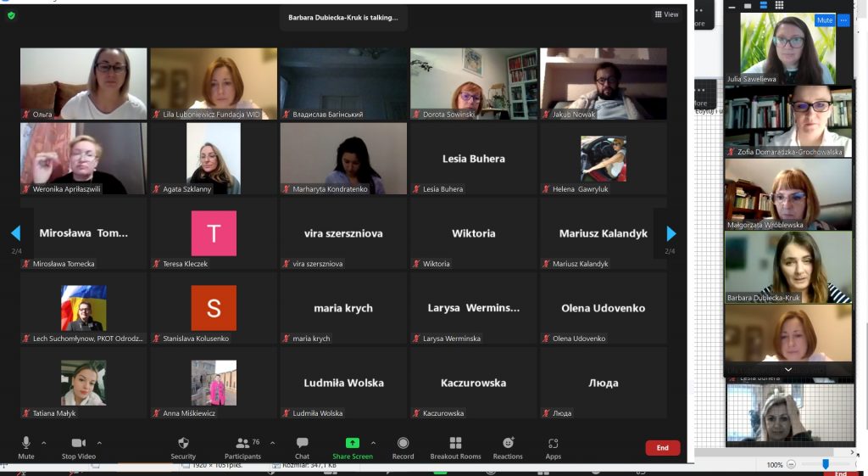Open the Participants list panel

(242, 446)
